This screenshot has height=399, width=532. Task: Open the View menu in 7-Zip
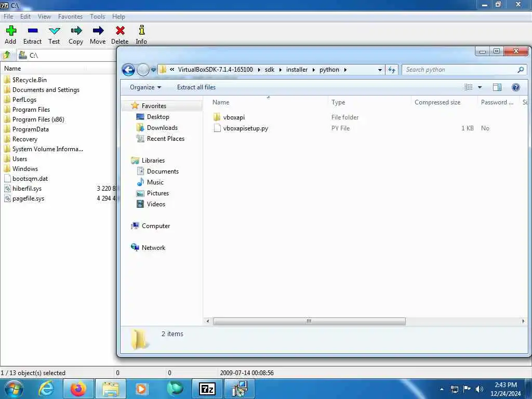click(x=44, y=16)
